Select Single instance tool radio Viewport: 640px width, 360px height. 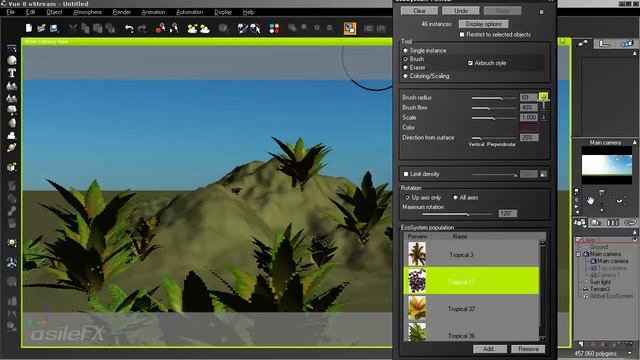pyautogui.click(x=406, y=51)
